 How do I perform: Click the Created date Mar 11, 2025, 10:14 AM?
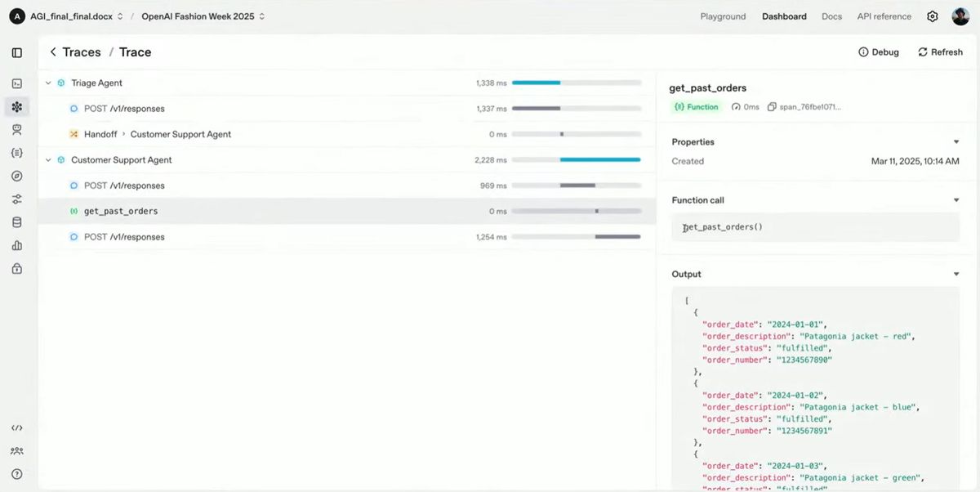(915, 161)
